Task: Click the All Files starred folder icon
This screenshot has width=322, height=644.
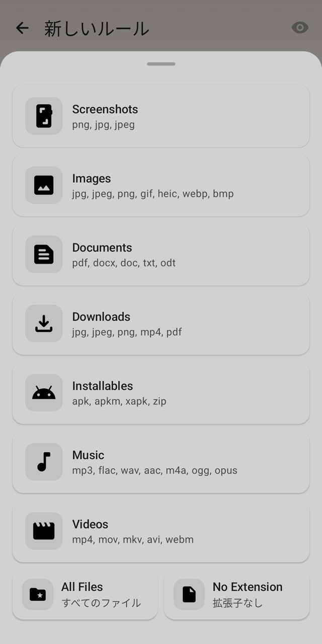Action: pyautogui.click(x=38, y=594)
